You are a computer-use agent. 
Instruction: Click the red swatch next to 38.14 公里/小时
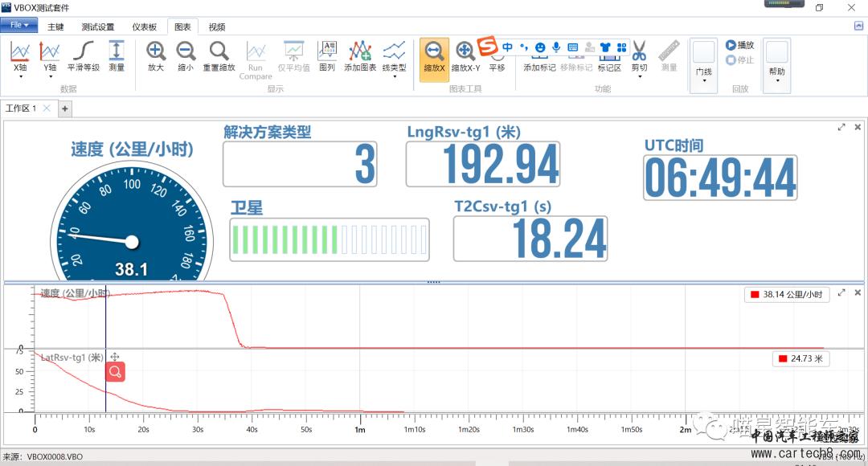tap(755, 294)
